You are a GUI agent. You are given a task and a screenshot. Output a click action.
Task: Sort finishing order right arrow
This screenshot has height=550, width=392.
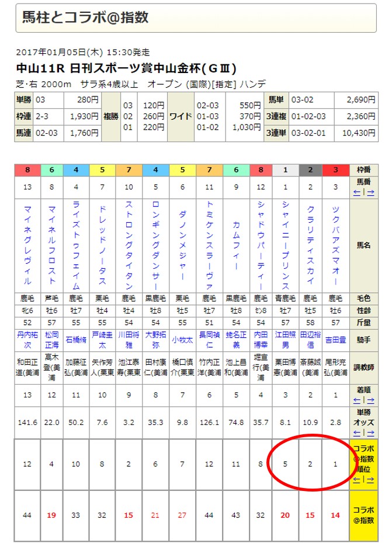pyautogui.click(x=370, y=400)
